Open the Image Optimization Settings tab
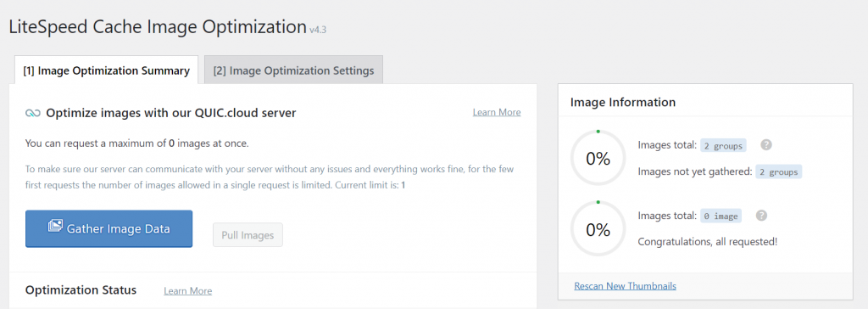 pyautogui.click(x=293, y=70)
